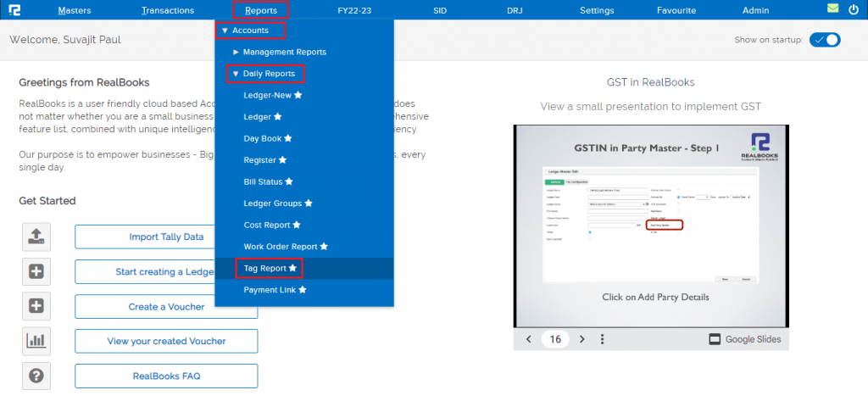This screenshot has width=868, height=418.
Task: Go to next slide in presentation
Action: 581,339
